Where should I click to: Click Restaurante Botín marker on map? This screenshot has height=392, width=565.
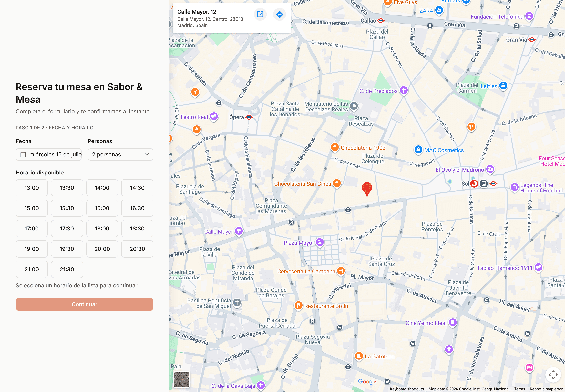[x=298, y=306]
